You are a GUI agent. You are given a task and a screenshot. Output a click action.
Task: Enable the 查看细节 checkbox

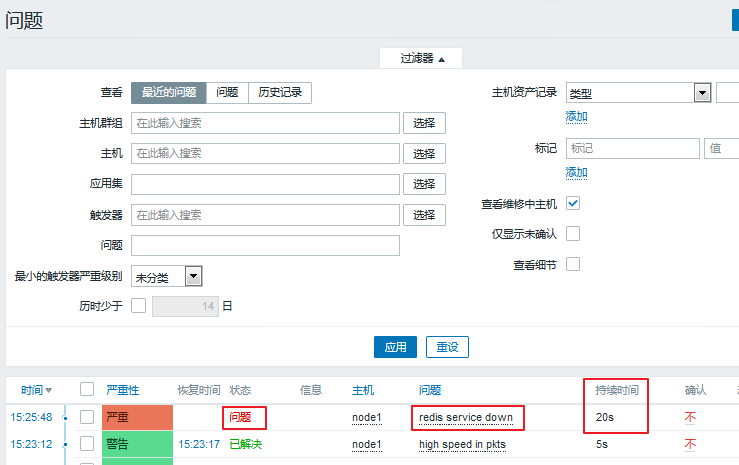(x=573, y=264)
